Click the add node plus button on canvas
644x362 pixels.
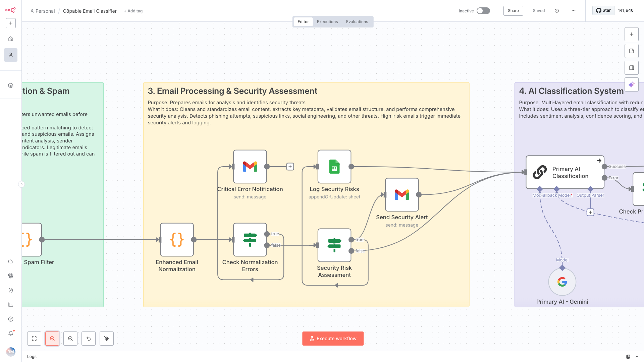tap(632, 34)
